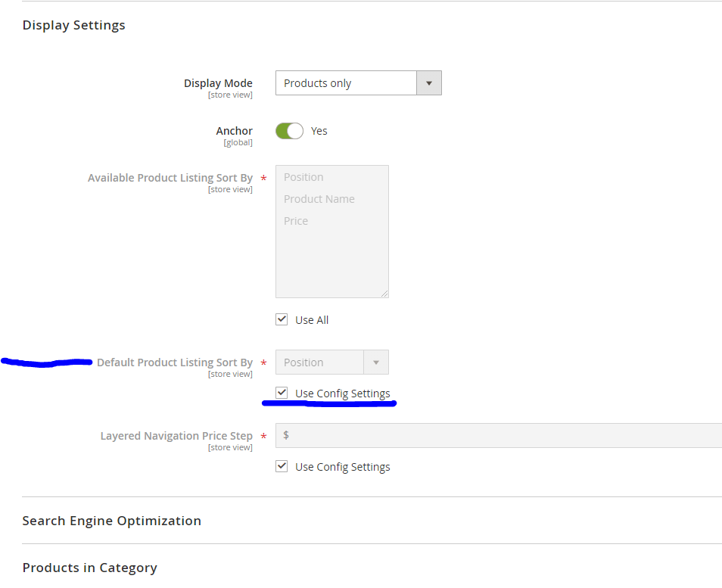The image size is (722, 588).
Task: Uncheck the underlined Use Config Settings checkbox
Action: tap(282, 393)
